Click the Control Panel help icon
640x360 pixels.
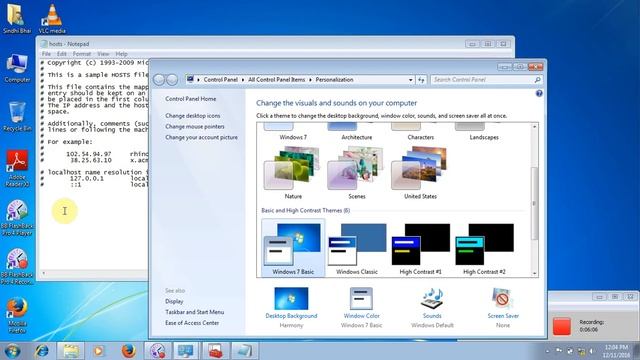[x=539, y=93]
